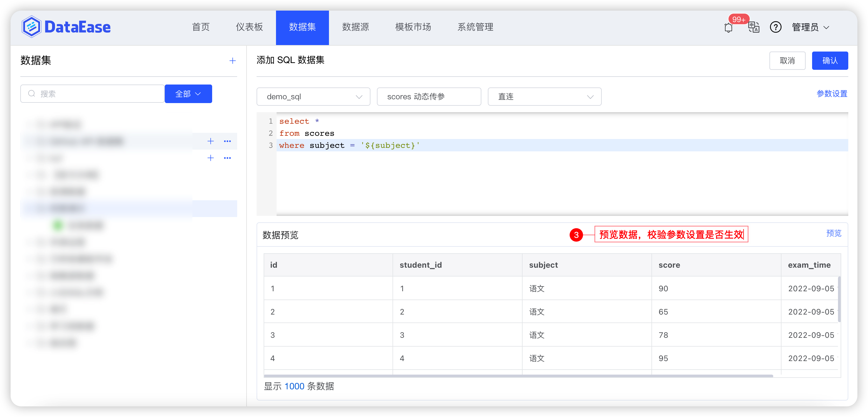
Task: Click the 1000 rows count link
Action: [x=294, y=386]
